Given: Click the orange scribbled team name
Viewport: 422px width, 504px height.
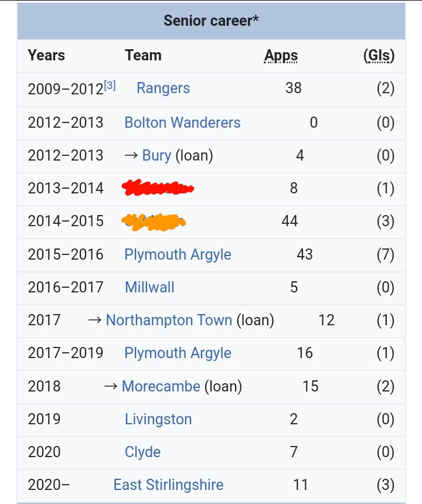Looking at the screenshot, I should 154,222.
